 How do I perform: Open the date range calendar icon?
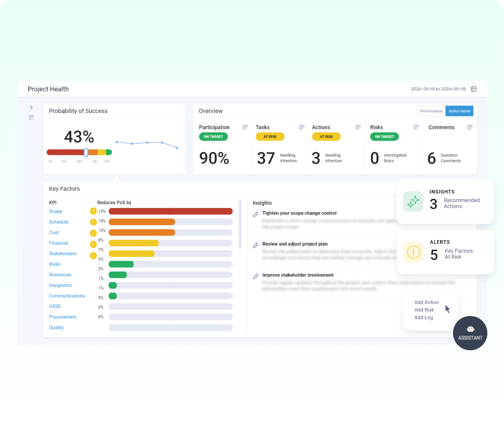474,89
